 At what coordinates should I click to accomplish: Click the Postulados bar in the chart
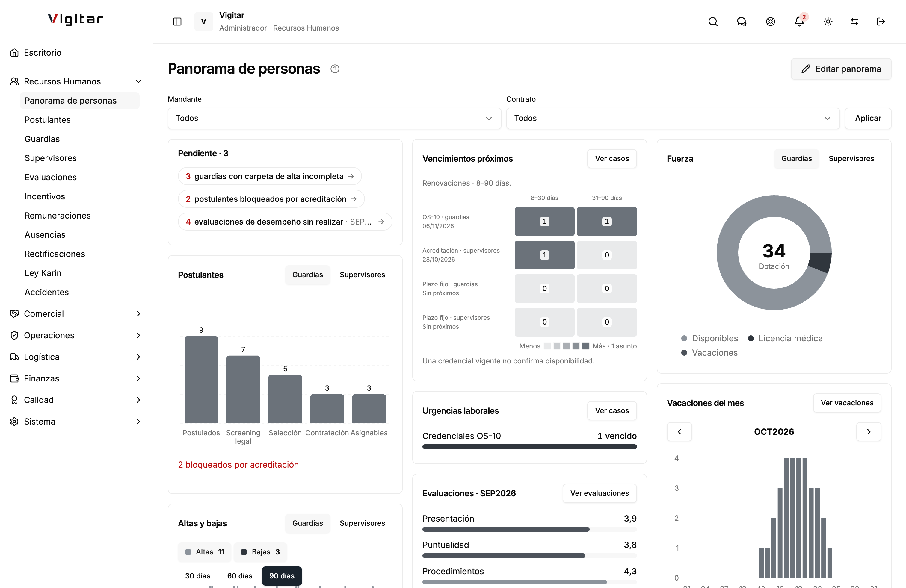[x=201, y=380]
